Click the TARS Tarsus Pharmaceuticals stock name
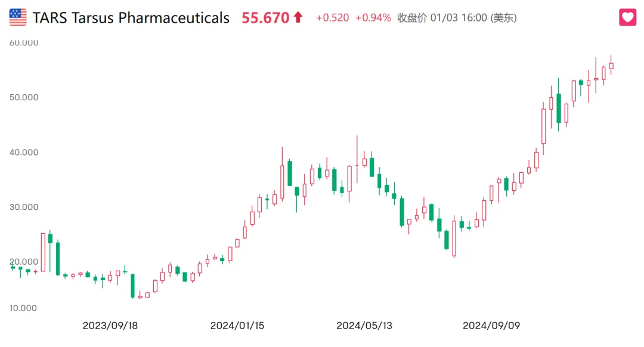Image resolution: width=644 pixels, height=347 pixels. [x=131, y=18]
